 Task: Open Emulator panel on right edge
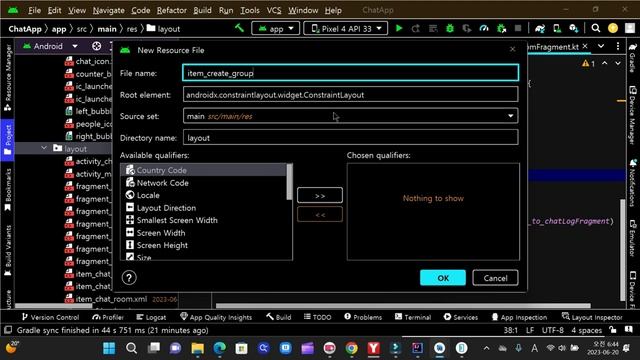coord(633,239)
